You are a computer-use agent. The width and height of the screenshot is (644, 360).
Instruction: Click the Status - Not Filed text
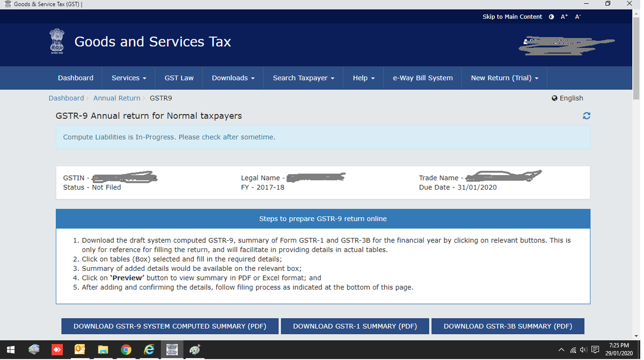(92, 188)
